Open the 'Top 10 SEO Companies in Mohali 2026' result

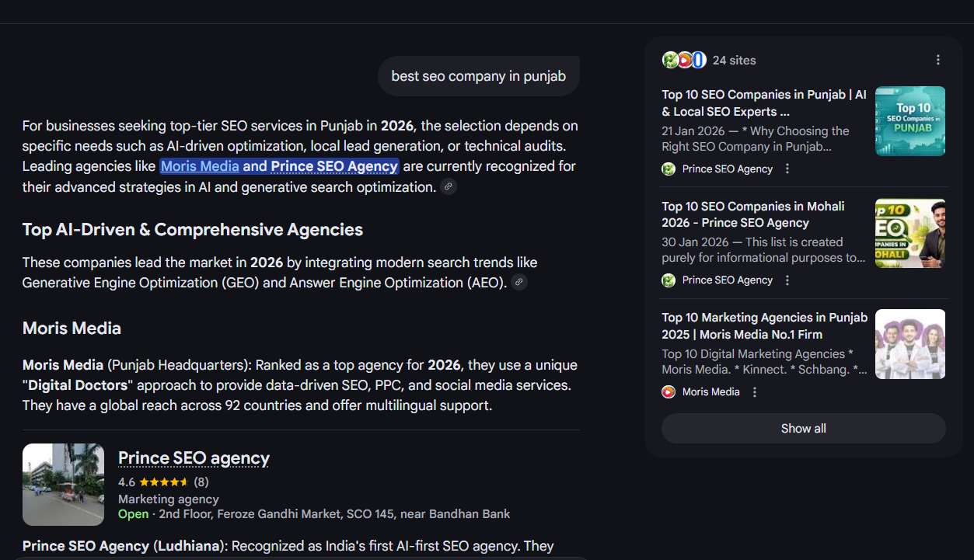pos(752,214)
